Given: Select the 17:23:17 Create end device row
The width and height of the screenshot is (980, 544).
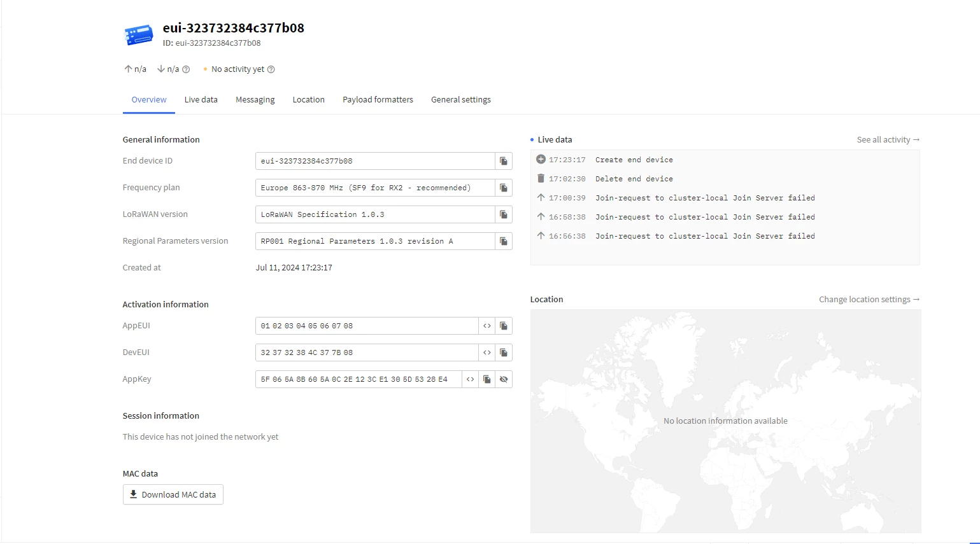Looking at the screenshot, I should point(725,160).
